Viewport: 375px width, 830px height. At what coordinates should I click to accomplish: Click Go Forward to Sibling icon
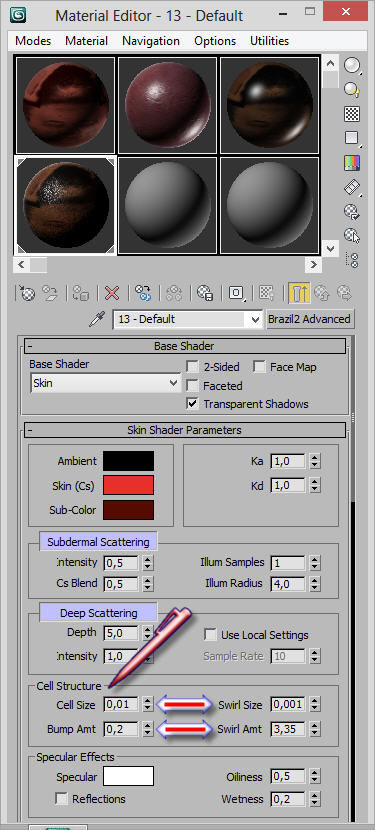pos(344,293)
